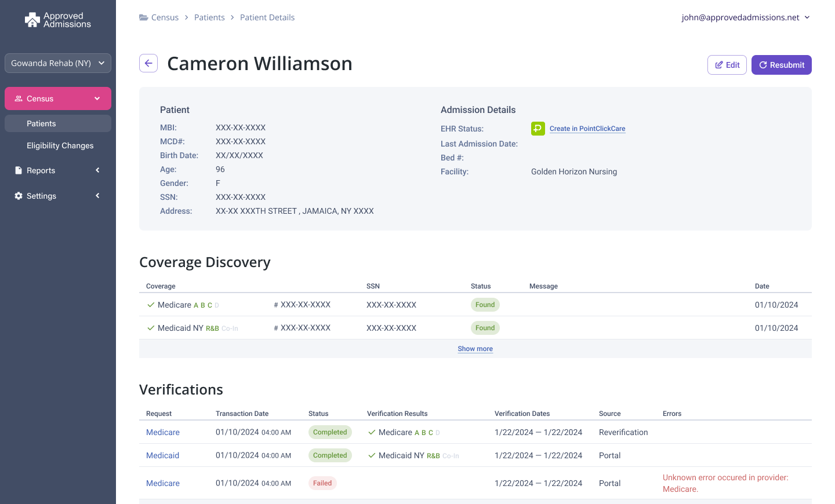This screenshot has width=835, height=504.
Task: Click the Transaction Date column header
Action: pos(242,414)
